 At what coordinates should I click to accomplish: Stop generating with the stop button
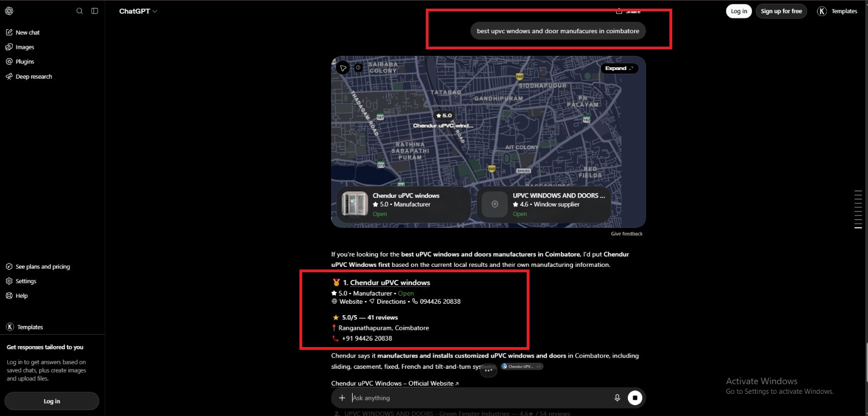(x=635, y=398)
